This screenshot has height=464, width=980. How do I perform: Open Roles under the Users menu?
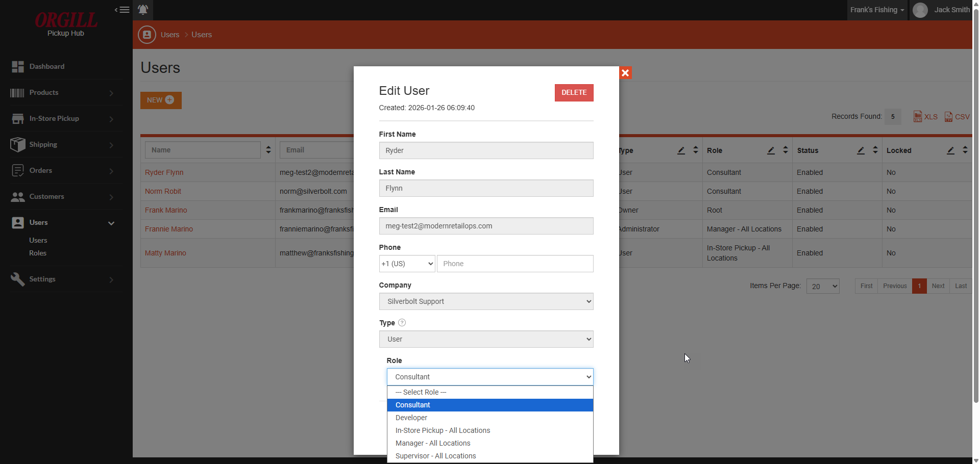[38, 253]
